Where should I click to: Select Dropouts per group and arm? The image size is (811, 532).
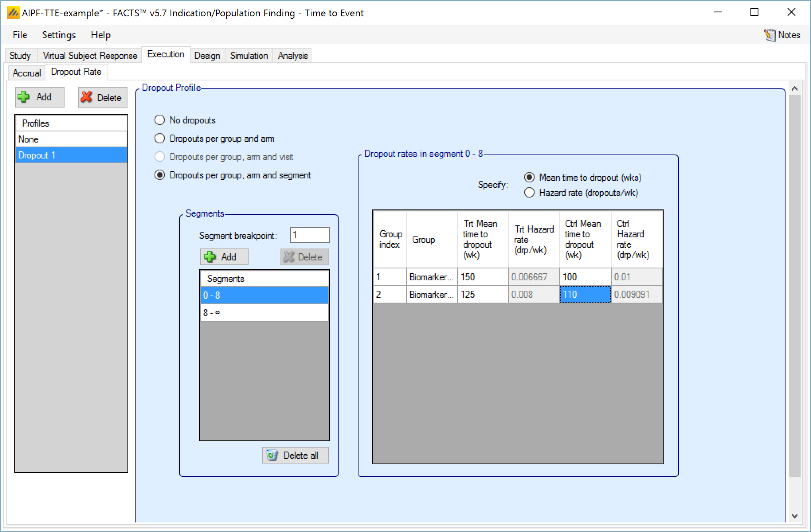tap(160, 138)
